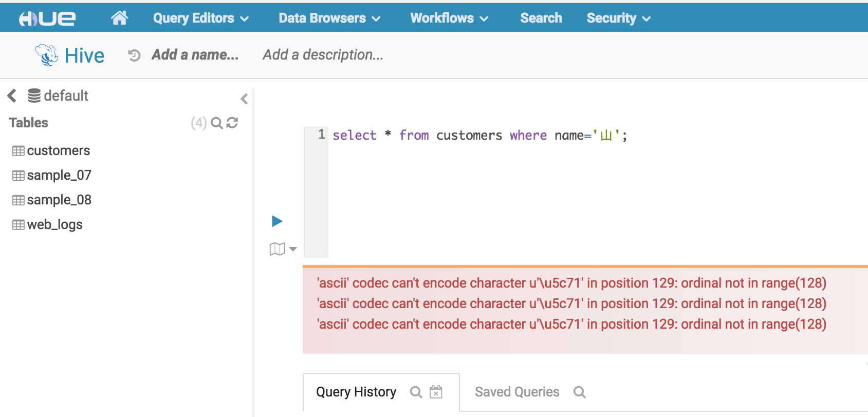Screen dimensions: 868x417
Task: Select the default database label
Action: coord(66,96)
